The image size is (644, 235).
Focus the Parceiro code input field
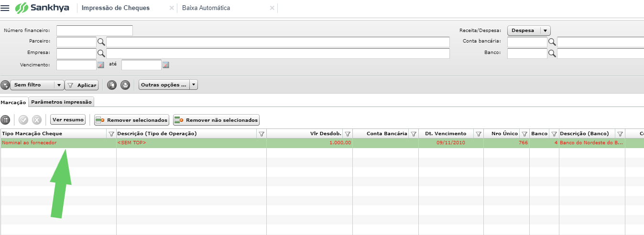[x=76, y=42]
